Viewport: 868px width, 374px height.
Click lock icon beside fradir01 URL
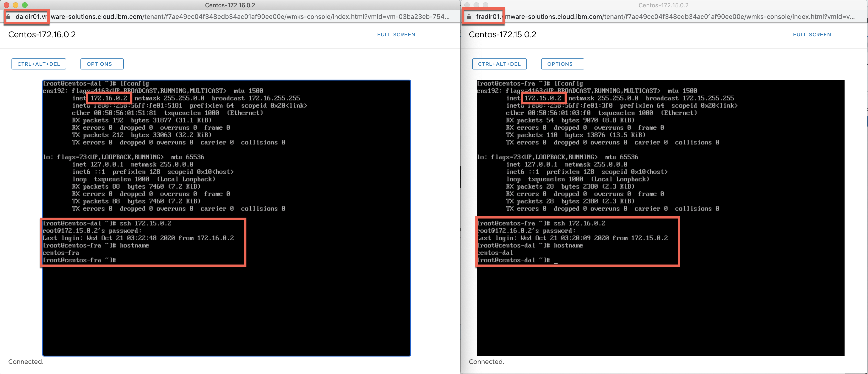(469, 17)
